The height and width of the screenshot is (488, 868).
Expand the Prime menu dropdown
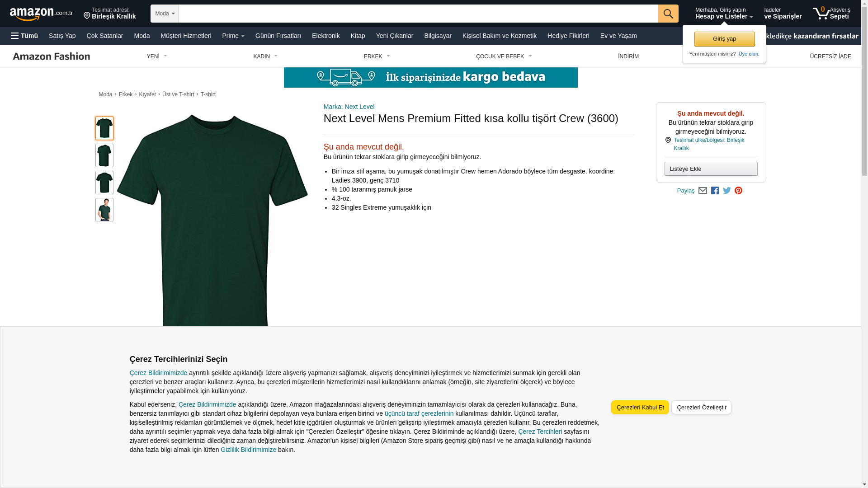[x=233, y=36]
